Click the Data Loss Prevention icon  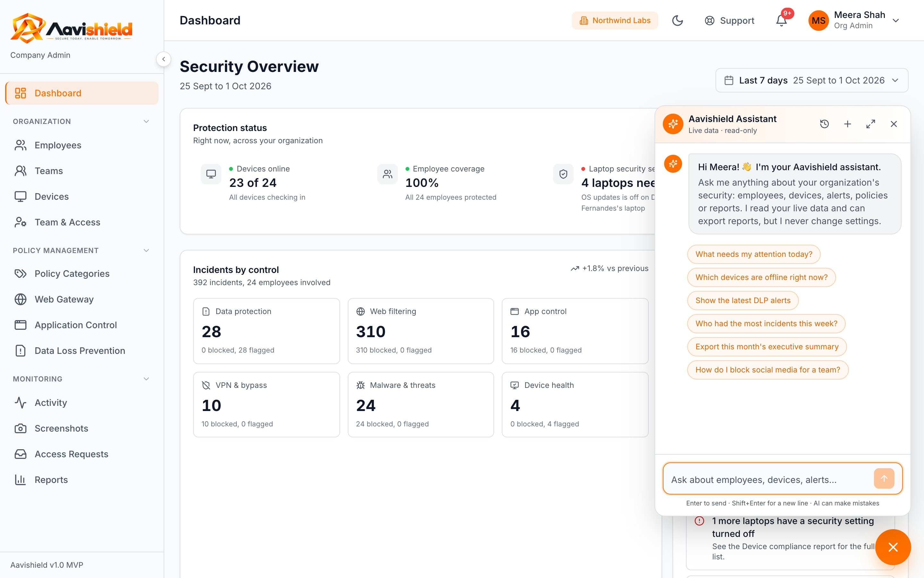(21, 351)
